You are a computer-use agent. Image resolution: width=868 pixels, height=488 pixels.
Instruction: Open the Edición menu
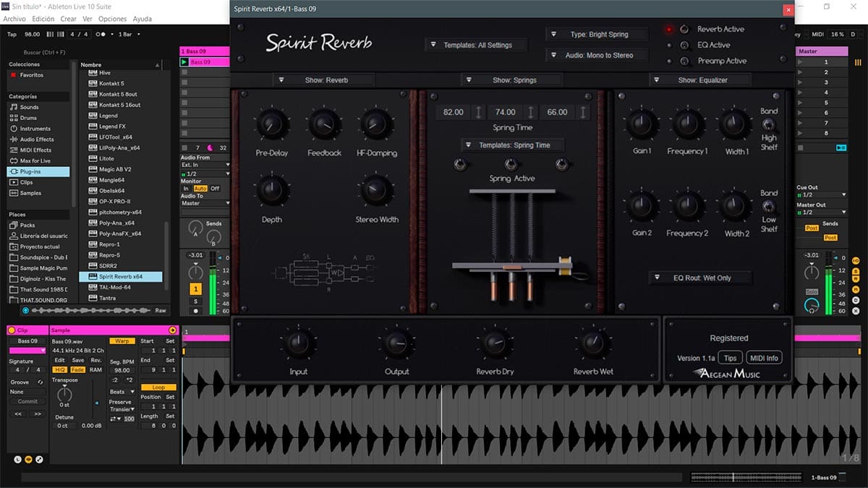(x=43, y=19)
